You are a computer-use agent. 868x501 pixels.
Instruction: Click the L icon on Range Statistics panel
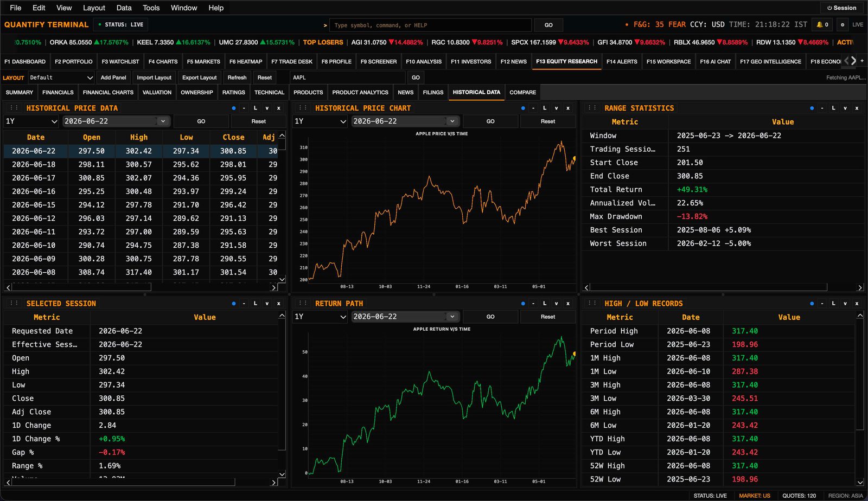tap(834, 108)
